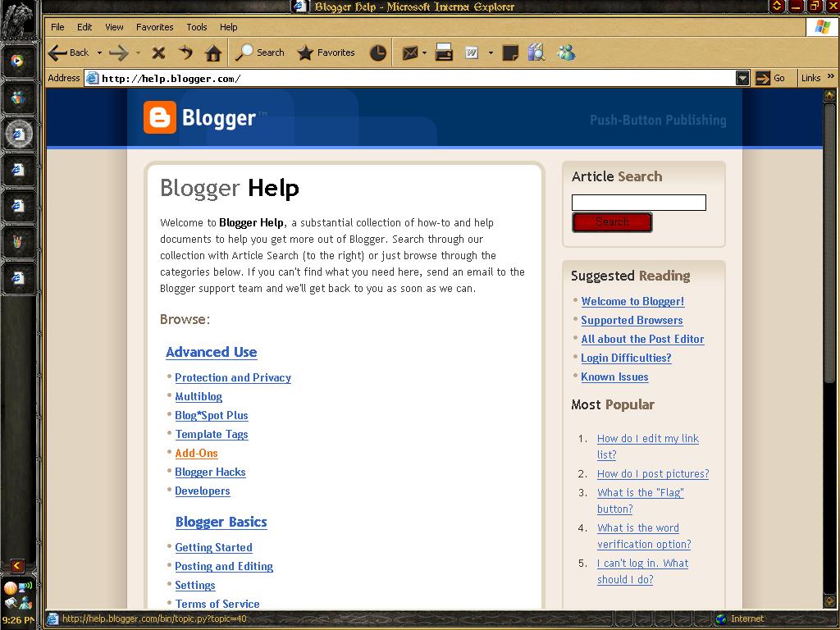Open the Edit menu

tap(84, 27)
